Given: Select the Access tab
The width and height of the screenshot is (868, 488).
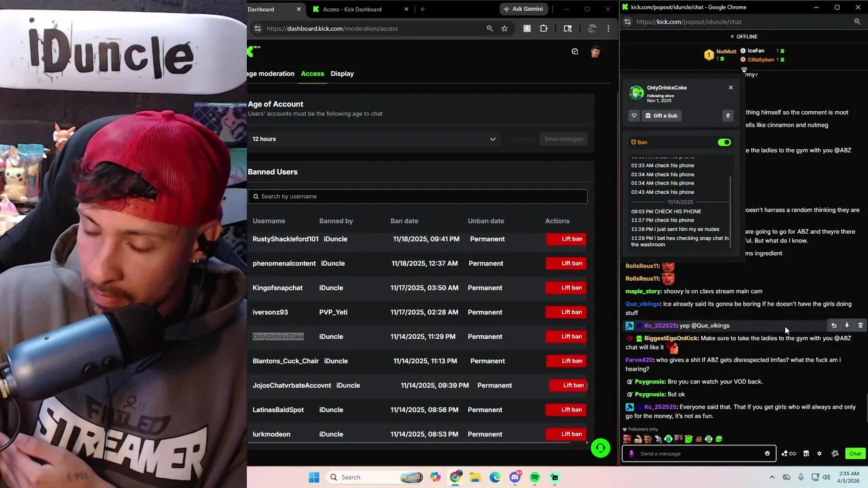Looking at the screenshot, I should pyautogui.click(x=313, y=73).
